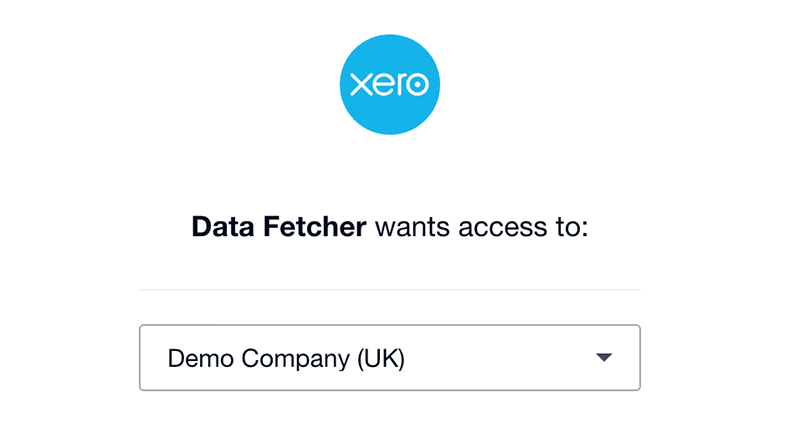Click the word "xero" inside the logo
Viewport: 800px width, 428px height.
tap(390, 84)
